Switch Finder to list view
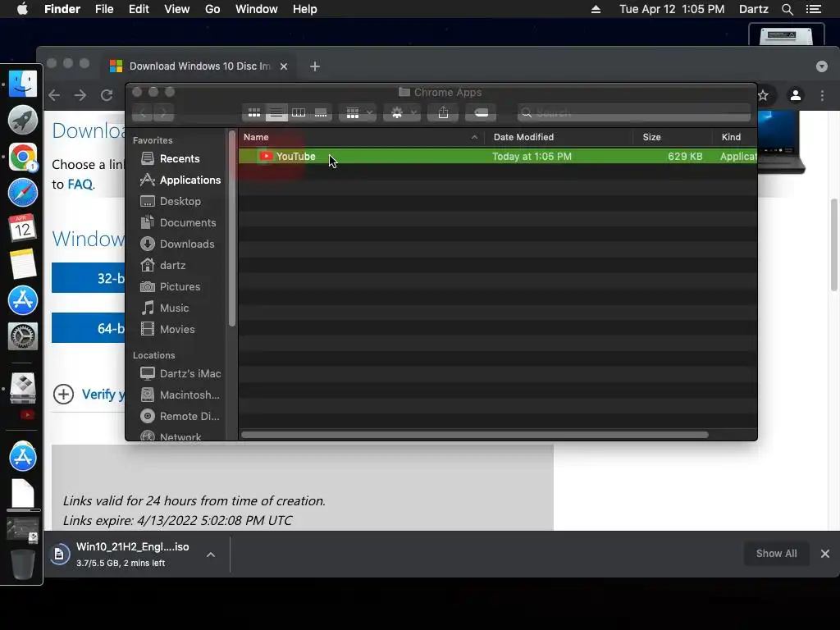 click(276, 112)
